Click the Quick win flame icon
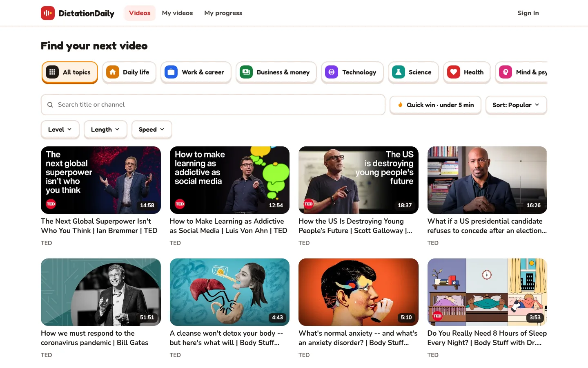The height and width of the screenshot is (368, 588). click(400, 105)
